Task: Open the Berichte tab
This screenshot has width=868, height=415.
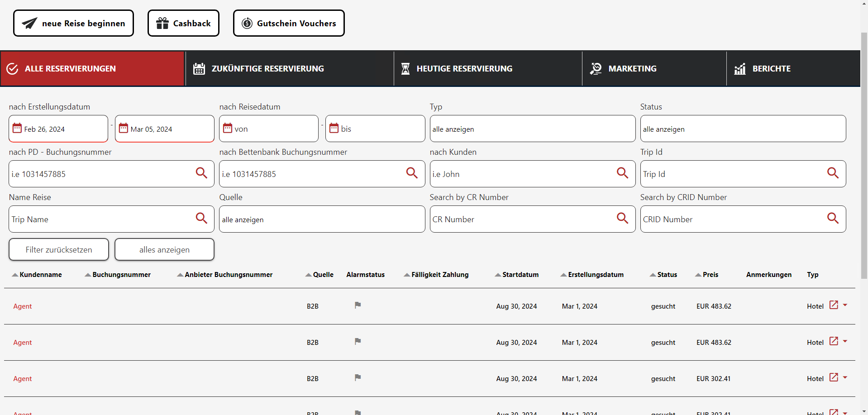Action: 771,69
